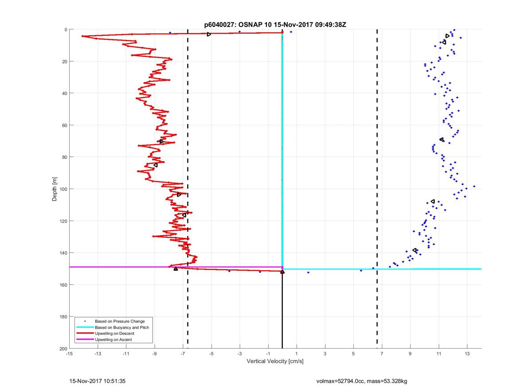The image size is (532, 392).
Task: Click the magenta line sample in the legend
Action: point(85,339)
